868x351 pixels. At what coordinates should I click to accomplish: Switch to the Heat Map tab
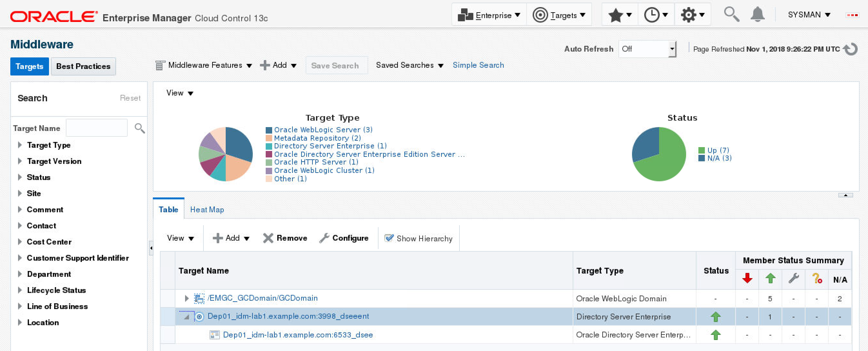tap(207, 210)
